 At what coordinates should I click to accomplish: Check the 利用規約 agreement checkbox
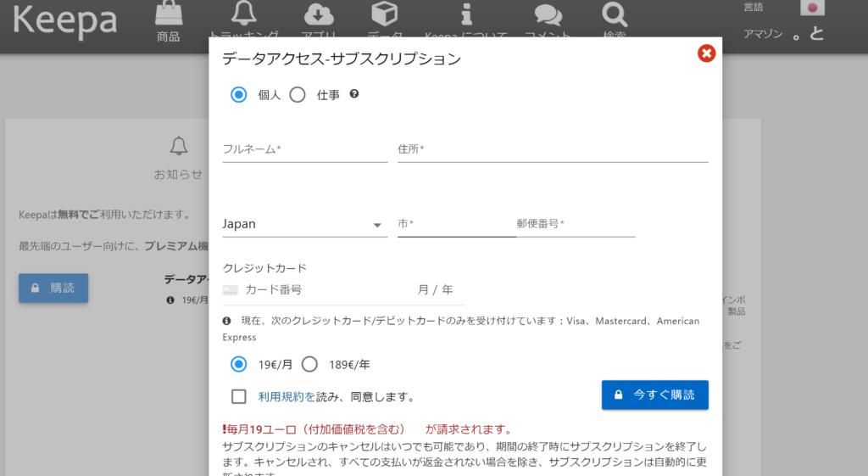pyautogui.click(x=239, y=396)
